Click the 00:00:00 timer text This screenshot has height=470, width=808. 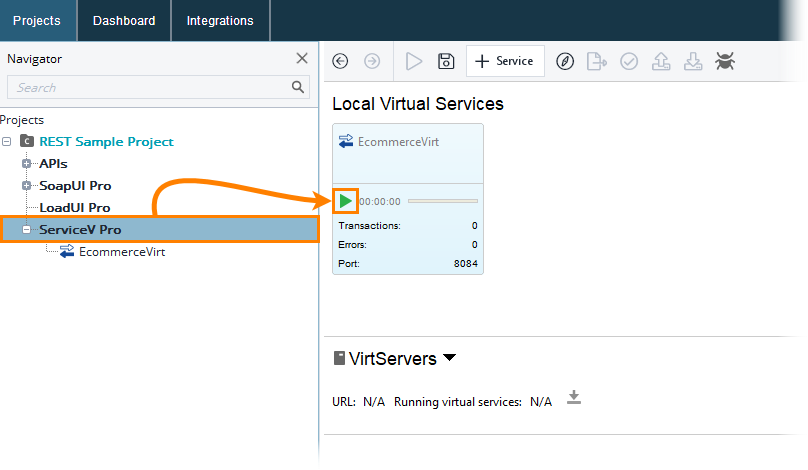(x=380, y=202)
